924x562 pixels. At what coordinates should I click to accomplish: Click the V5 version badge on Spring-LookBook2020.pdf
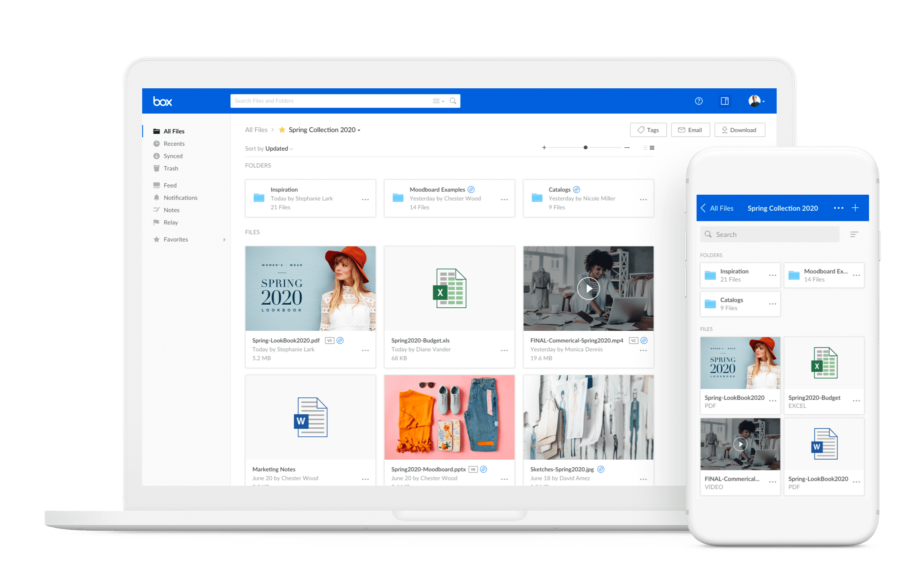click(x=329, y=340)
